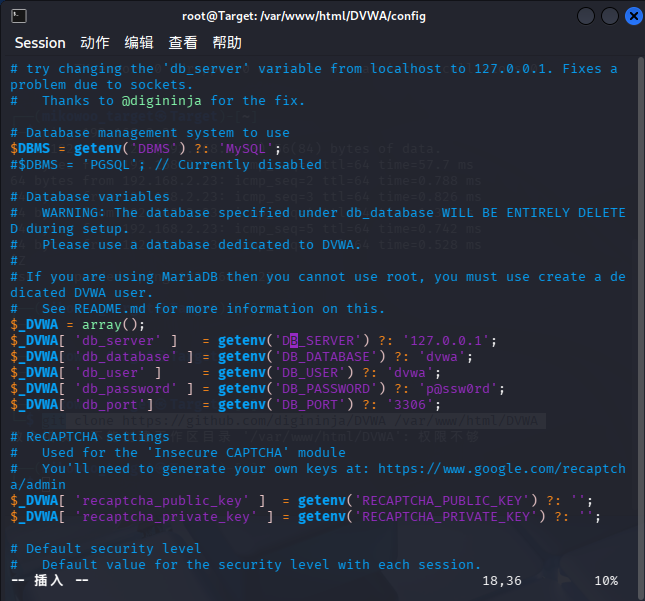Click the '10%' file position indicator
This screenshot has width=645, height=601.
click(x=606, y=580)
